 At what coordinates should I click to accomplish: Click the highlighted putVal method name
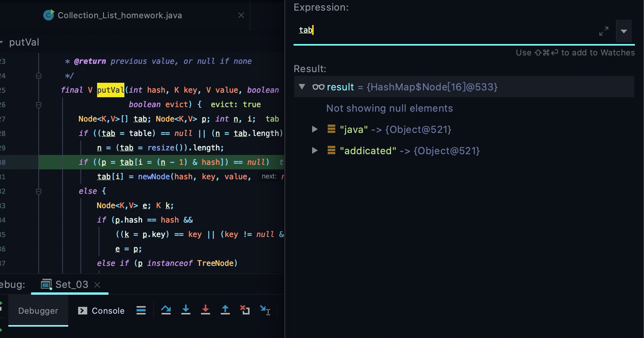tap(111, 90)
